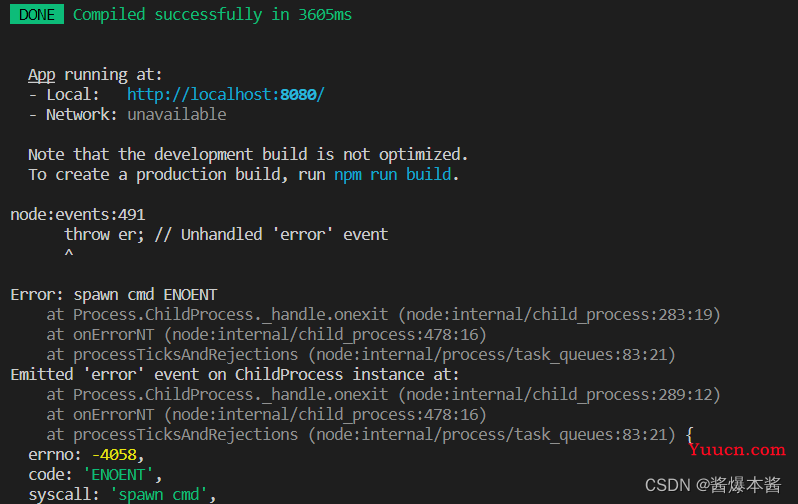798x504 pixels.
Task: Click the green 'ENOENT' code value
Action: (x=118, y=474)
